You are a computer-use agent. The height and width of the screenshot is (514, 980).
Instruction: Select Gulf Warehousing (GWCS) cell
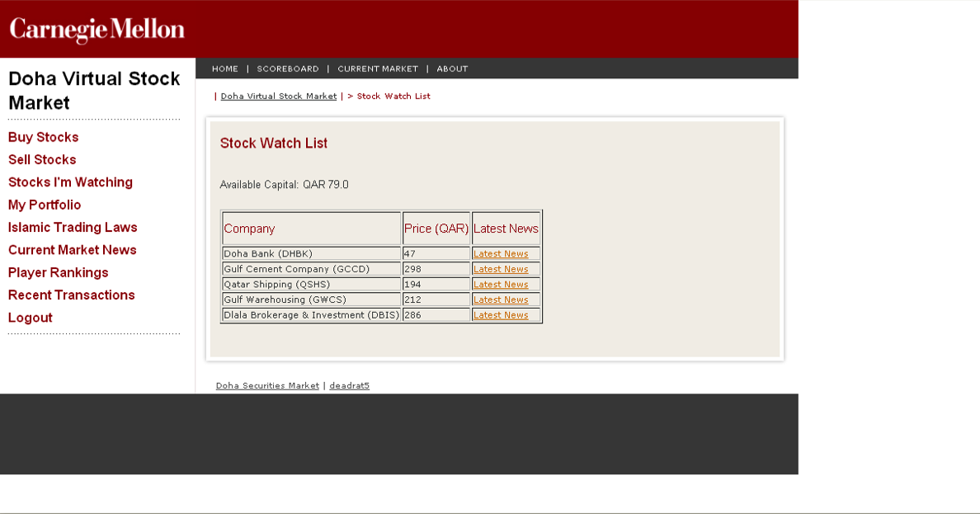(x=311, y=299)
